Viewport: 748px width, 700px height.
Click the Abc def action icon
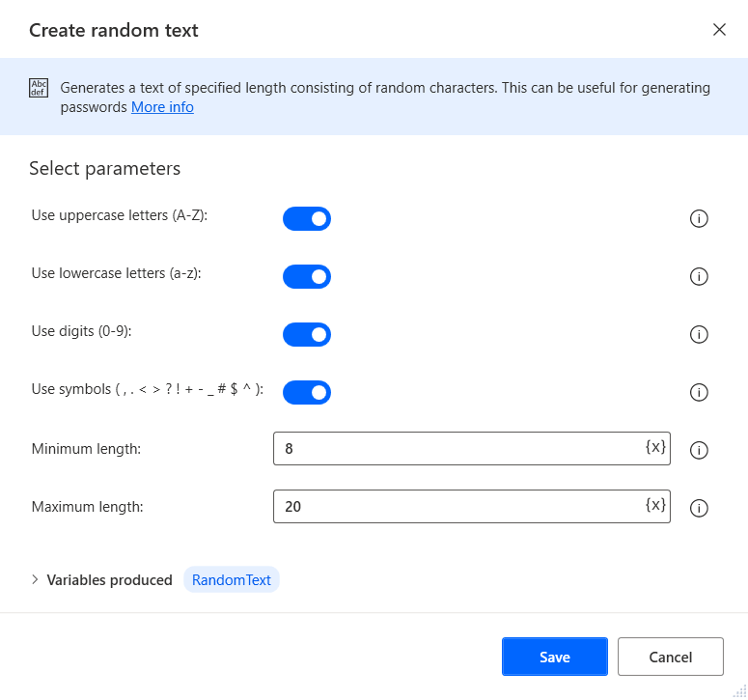39,88
